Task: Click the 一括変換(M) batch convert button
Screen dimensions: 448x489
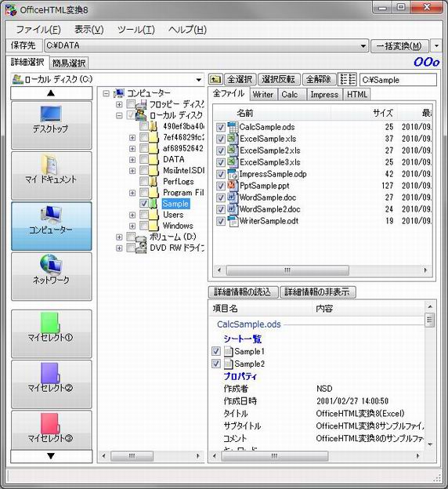Action: [x=399, y=45]
